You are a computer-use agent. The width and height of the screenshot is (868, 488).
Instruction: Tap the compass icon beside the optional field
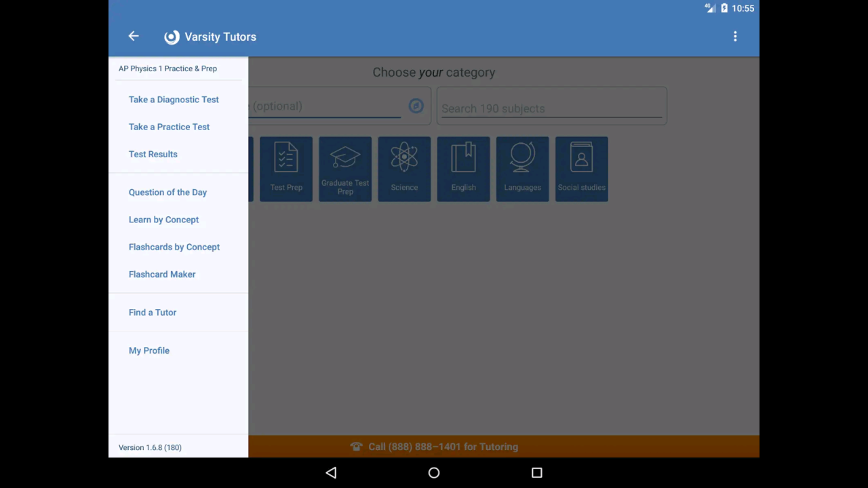coord(416,106)
